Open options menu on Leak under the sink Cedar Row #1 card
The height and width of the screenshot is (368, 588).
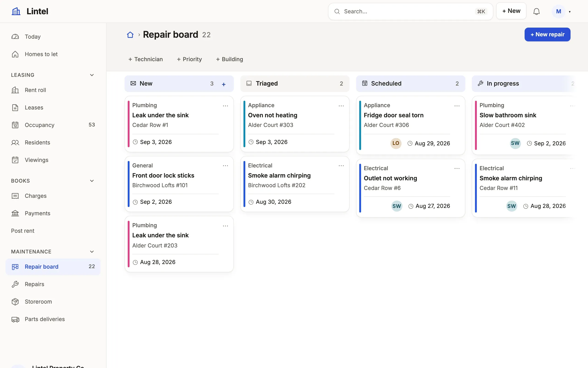point(226,106)
